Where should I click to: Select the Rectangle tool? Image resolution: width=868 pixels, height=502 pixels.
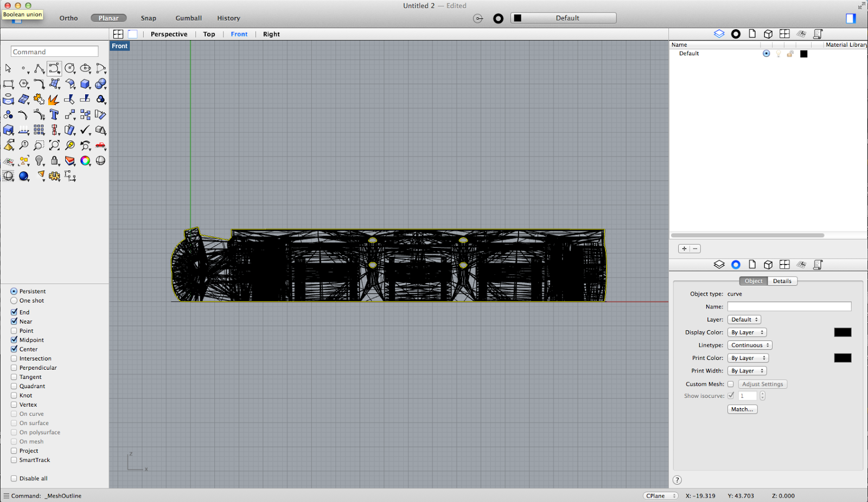(8, 84)
